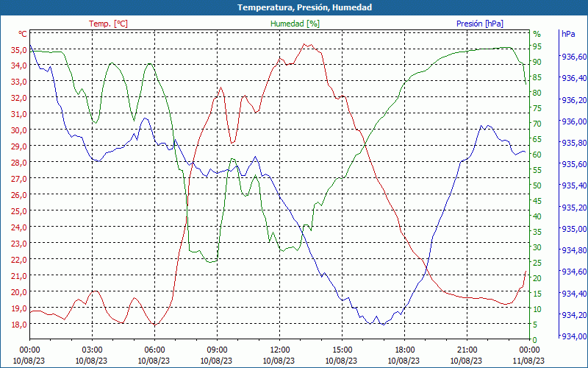The image size is (588, 368).
Task: Click the '31,0' temperature axis value
Action: [x=19, y=114]
